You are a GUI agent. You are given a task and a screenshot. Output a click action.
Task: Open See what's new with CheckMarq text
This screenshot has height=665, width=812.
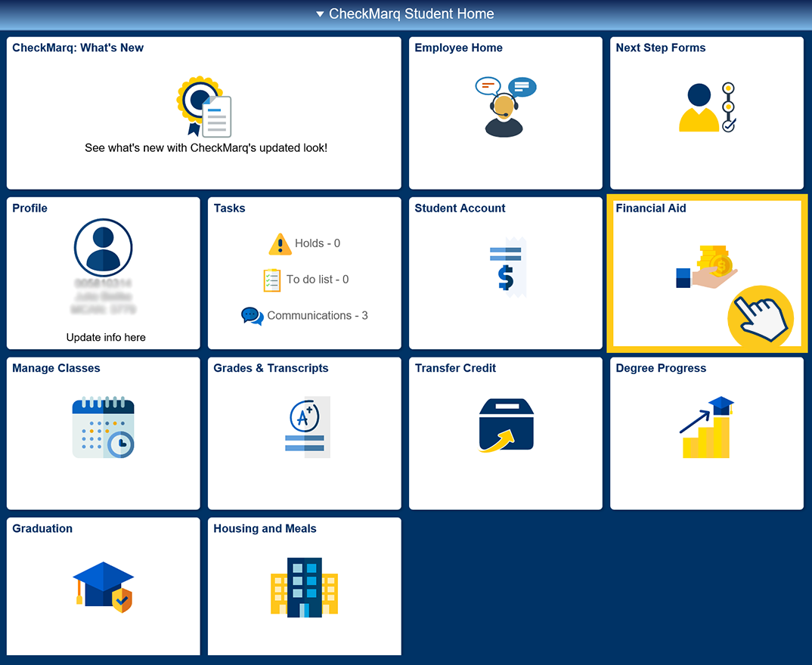(206, 148)
